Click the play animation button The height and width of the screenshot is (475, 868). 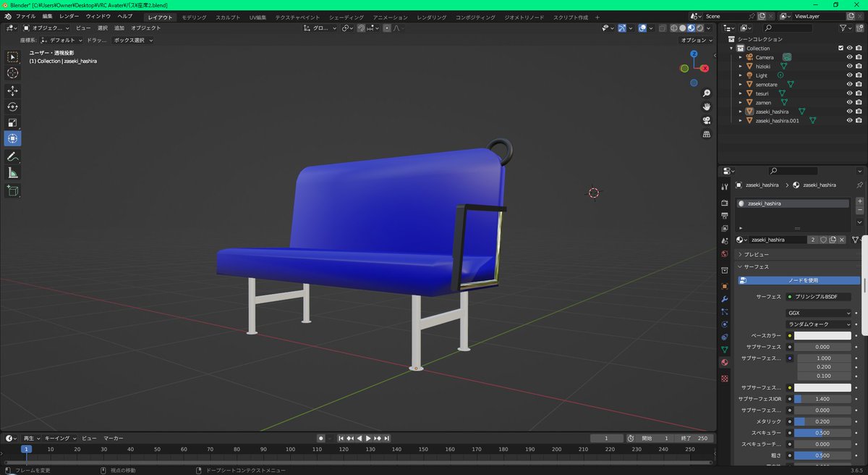[x=368, y=438]
